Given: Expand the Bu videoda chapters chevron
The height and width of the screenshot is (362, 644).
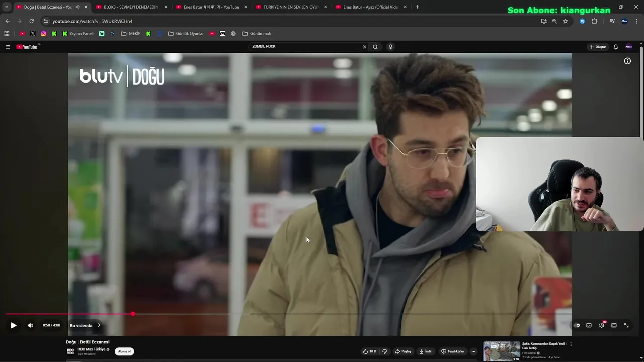Looking at the screenshot, I should coord(99,325).
